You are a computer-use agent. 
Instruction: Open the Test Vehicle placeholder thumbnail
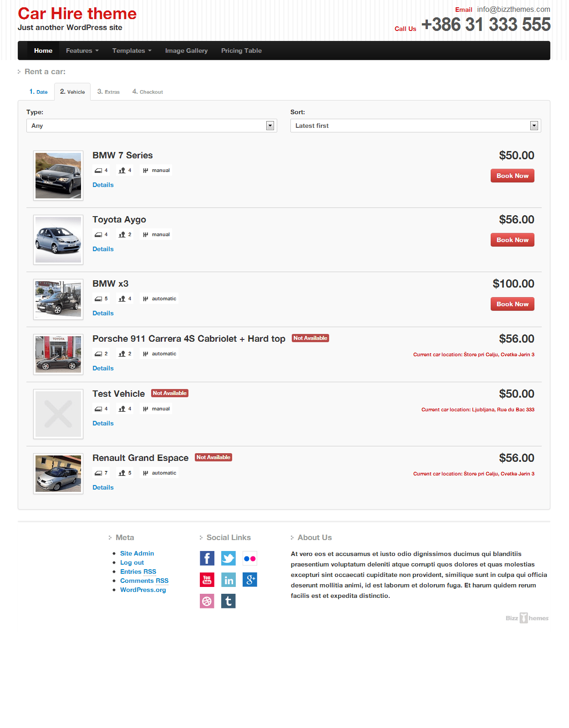[x=58, y=414]
